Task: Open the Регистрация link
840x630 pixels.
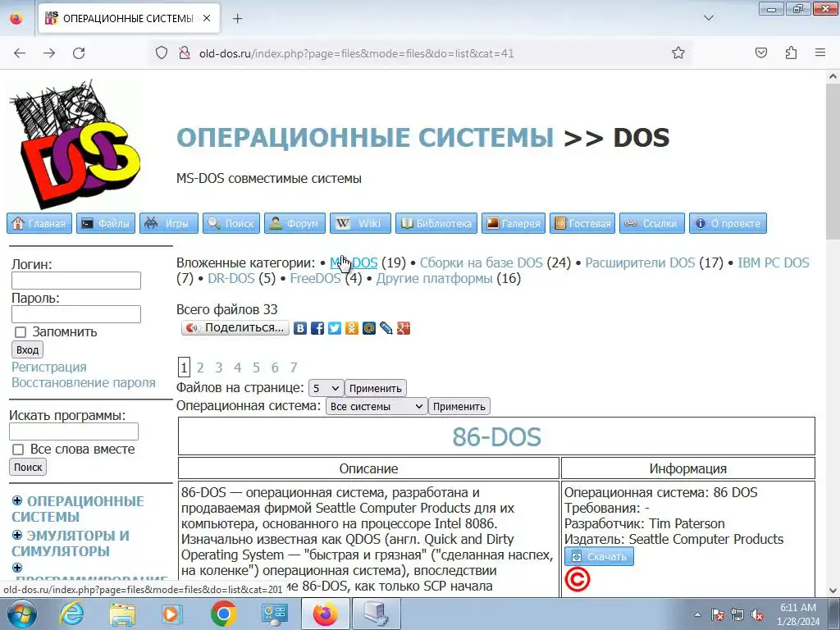Action: pyautogui.click(x=48, y=367)
